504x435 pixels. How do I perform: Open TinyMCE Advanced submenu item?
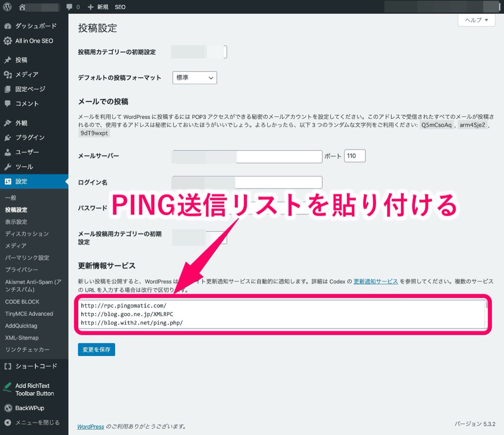(x=29, y=314)
